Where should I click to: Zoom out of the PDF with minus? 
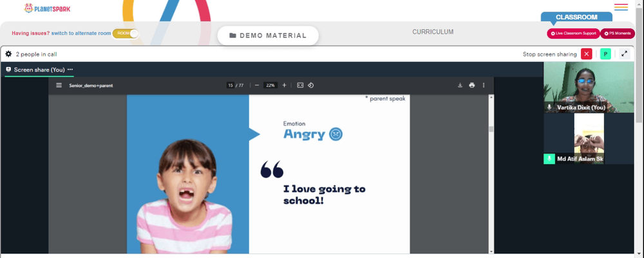coord(257,85)
